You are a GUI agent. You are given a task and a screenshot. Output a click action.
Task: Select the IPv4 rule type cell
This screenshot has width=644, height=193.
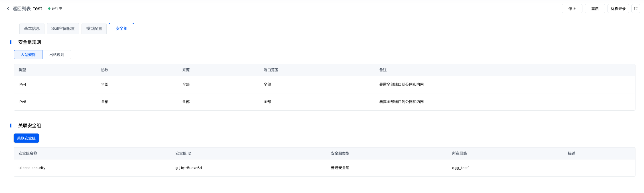pyautogui.click(x=22, y=85)
